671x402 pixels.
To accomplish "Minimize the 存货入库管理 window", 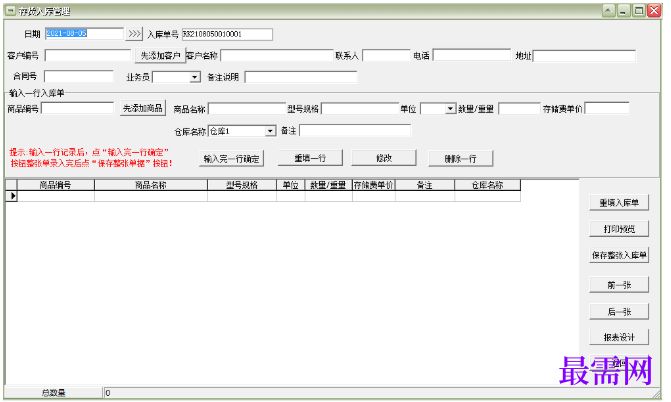I will click(x=623, y=11).
